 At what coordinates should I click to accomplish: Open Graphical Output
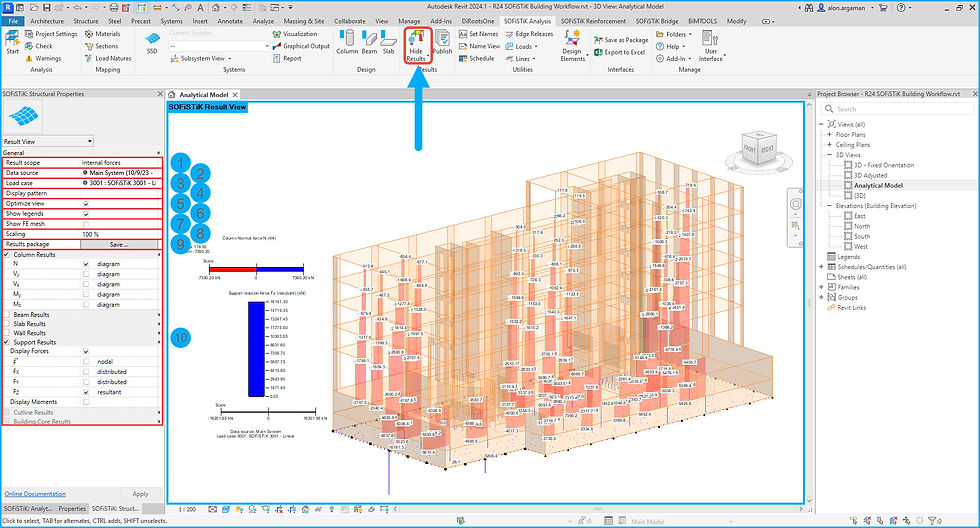301,46
